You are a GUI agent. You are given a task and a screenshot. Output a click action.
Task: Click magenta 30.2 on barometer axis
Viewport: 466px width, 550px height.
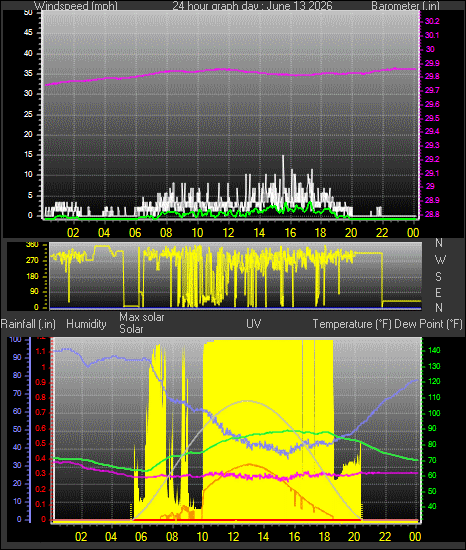(432, 21)
